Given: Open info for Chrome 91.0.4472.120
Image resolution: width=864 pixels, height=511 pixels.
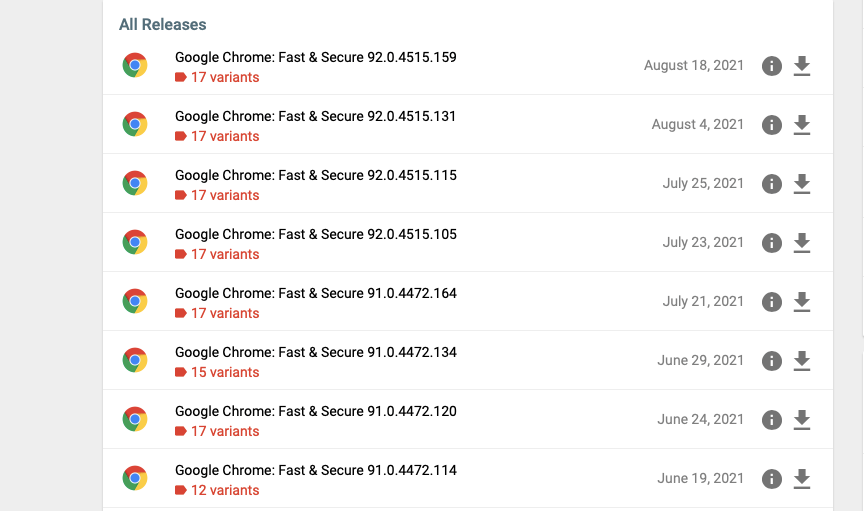Looking at the screenshot, I should (x=771, y=420).
